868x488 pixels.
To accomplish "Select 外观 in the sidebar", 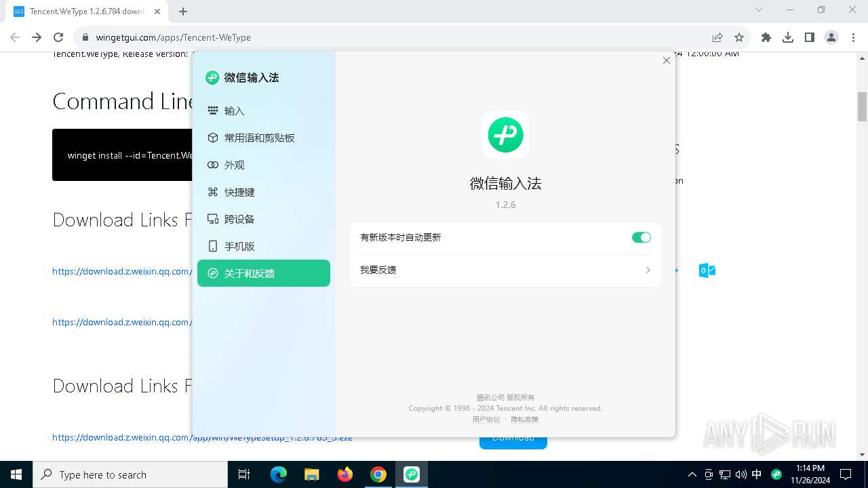I will pos(263,165).
